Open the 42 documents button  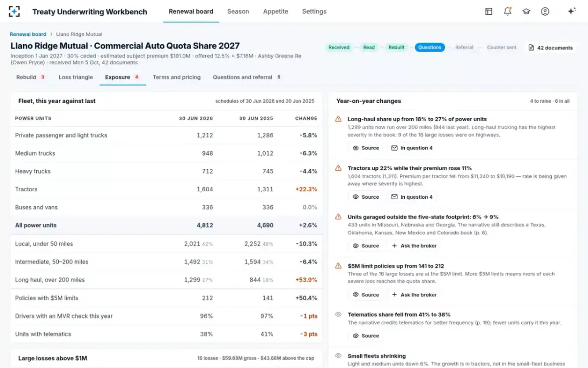tap(551, 48)
